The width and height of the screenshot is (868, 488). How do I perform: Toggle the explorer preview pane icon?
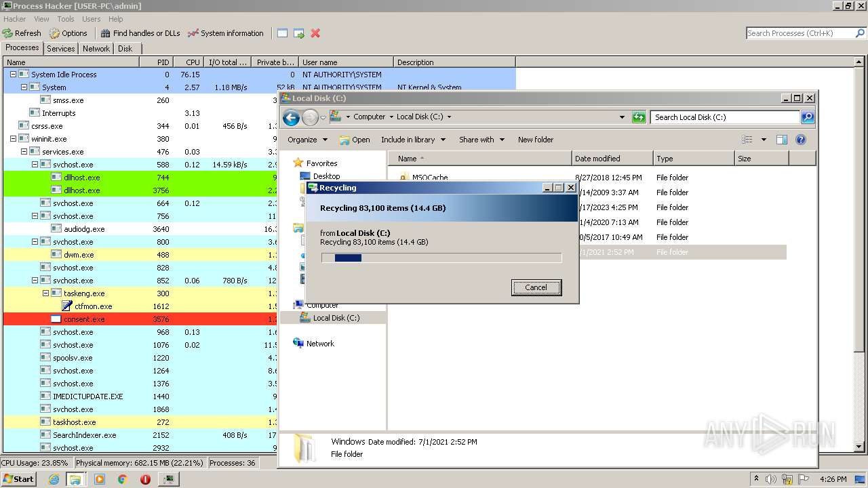tap(782, 140)
